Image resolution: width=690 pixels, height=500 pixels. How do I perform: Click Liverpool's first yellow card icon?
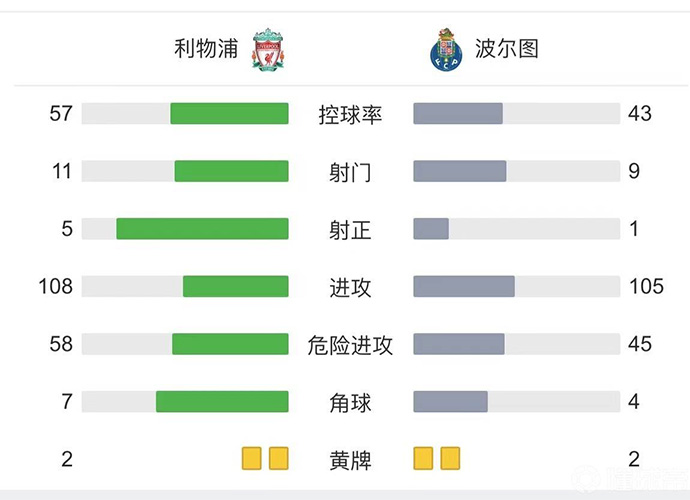click(251, 459)
